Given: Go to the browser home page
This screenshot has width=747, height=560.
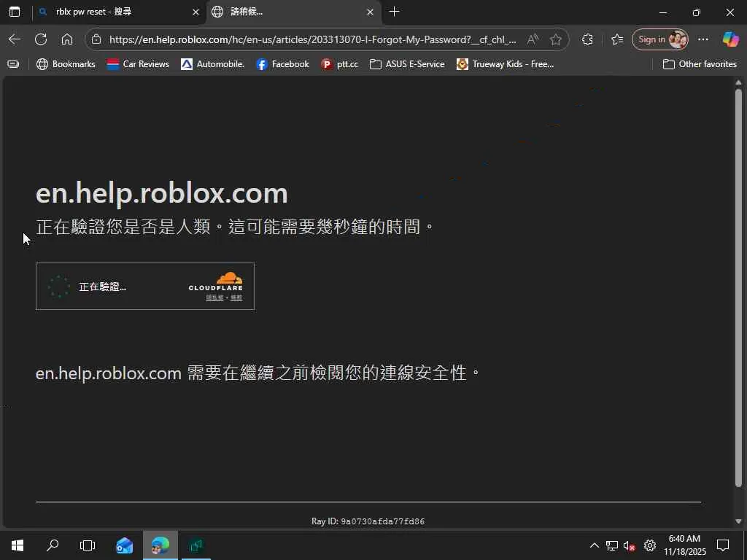Looking at the screenshot, I should [67, 39].
